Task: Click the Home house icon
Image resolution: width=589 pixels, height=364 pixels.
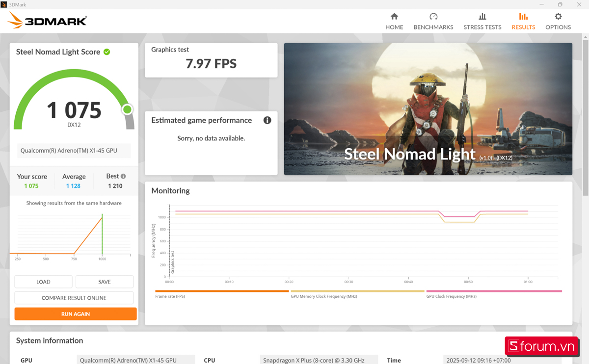Action: click(x=394, y=17)
